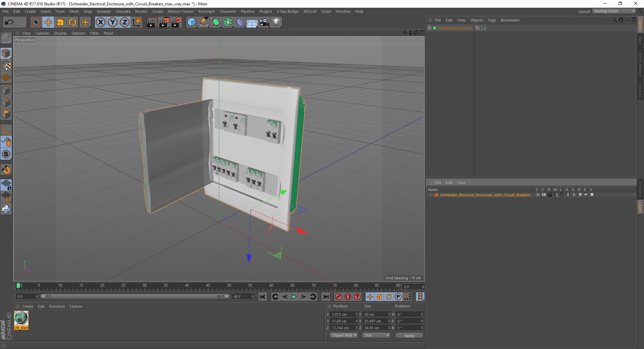644x349 pixels.
Task: Toggle Y axis lock
Action: click(x=113, y=22)
